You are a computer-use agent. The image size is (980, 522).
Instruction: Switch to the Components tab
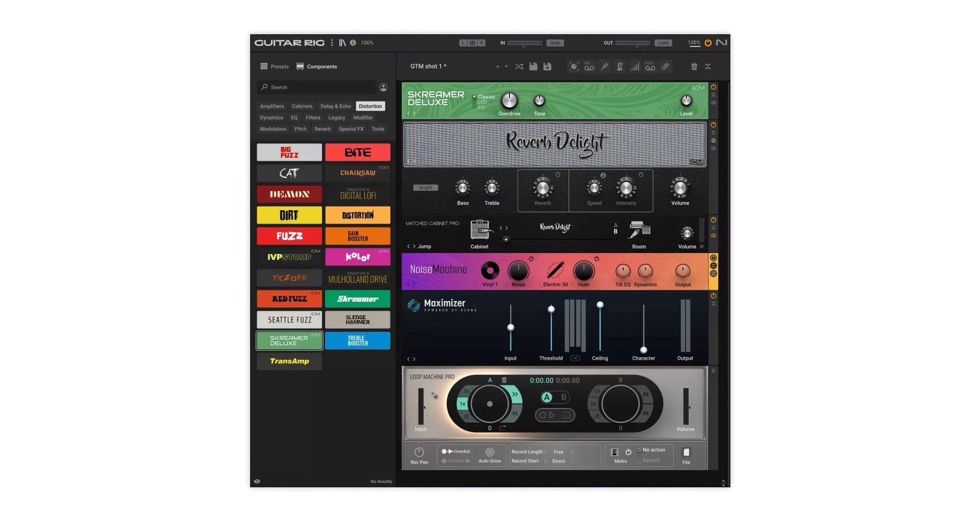(316, 66)
